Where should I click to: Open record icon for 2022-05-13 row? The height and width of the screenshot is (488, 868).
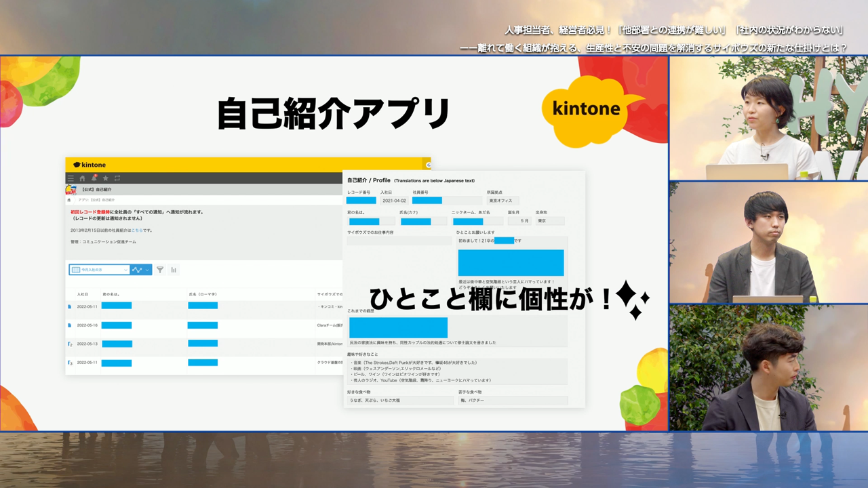[69, 344]
